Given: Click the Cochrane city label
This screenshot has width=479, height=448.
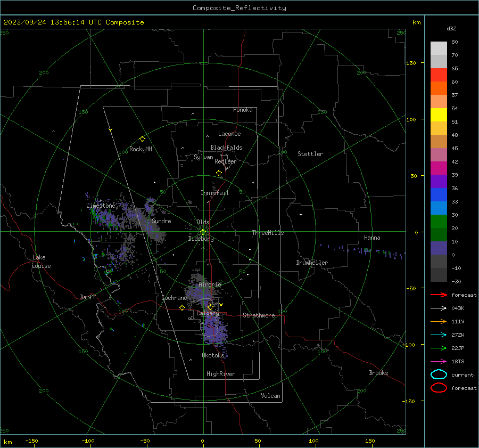Looking at the screenshot, I should click(x=174, y=298).
